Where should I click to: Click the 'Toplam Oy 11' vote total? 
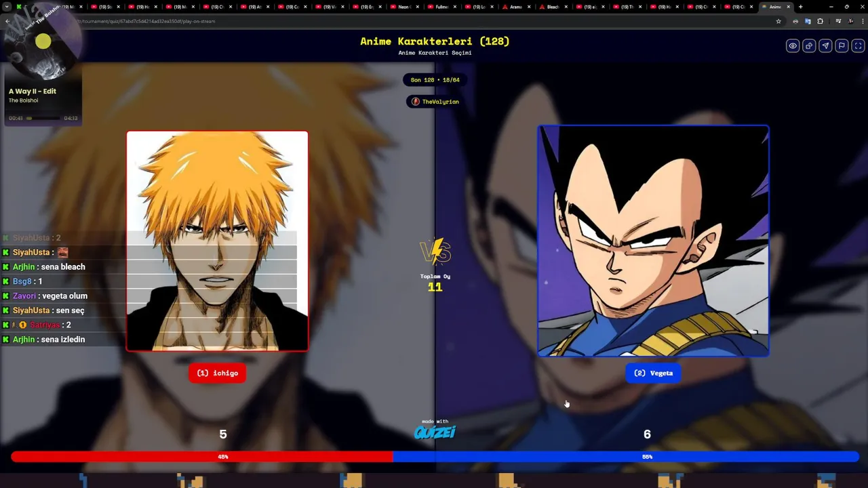435,283
